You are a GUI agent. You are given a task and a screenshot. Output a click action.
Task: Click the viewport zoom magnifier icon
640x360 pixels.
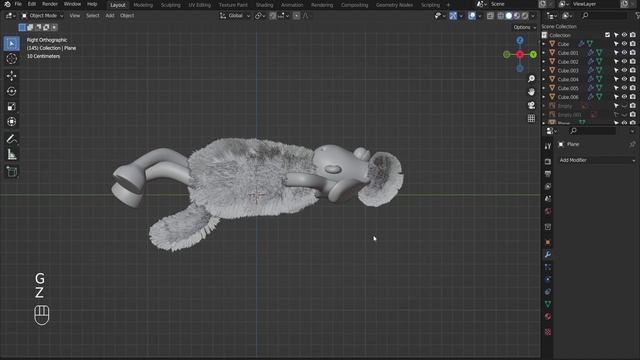click(531, 79)
